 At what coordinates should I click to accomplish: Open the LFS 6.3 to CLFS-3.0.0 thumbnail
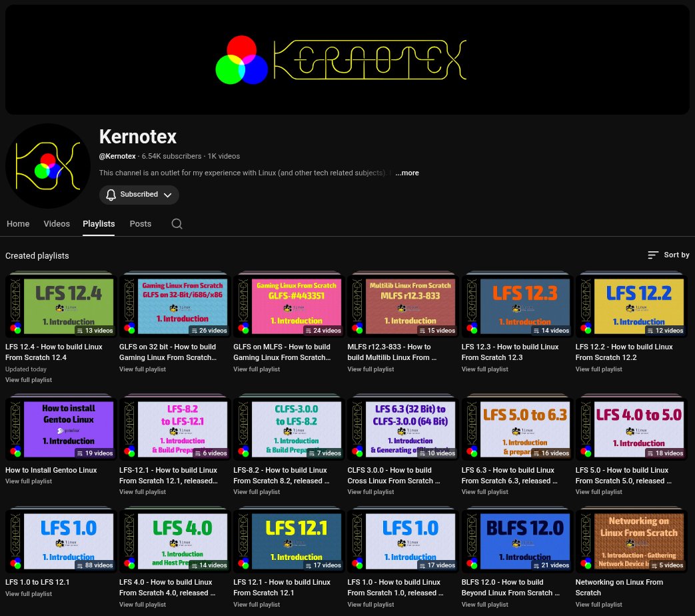click(x=403, y=429)
